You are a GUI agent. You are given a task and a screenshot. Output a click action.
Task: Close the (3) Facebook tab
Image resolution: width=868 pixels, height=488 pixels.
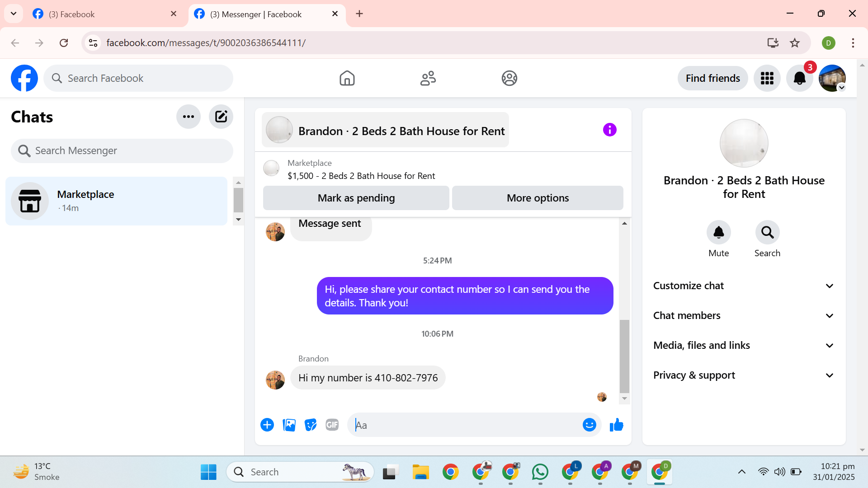point(174,14)
